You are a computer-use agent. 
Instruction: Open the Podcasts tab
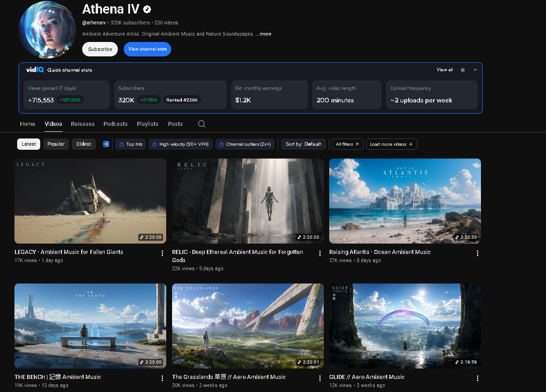pos(116,124)
